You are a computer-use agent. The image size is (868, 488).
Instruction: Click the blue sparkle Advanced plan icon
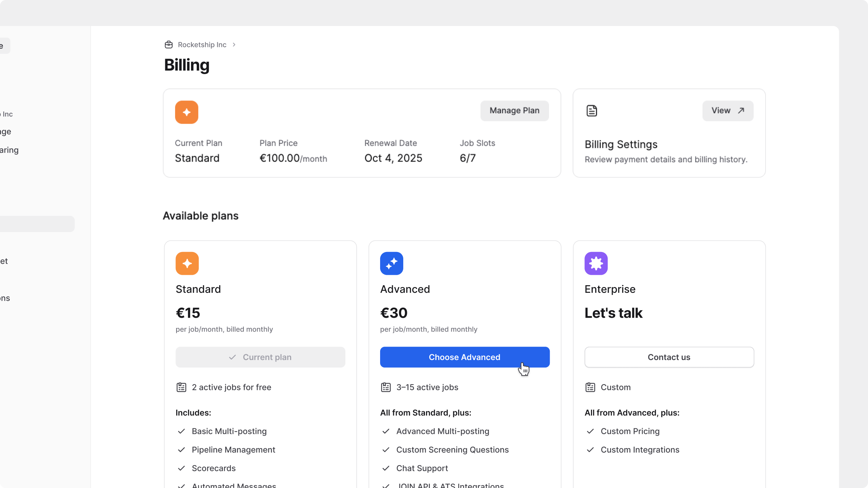tap(391, 264)
